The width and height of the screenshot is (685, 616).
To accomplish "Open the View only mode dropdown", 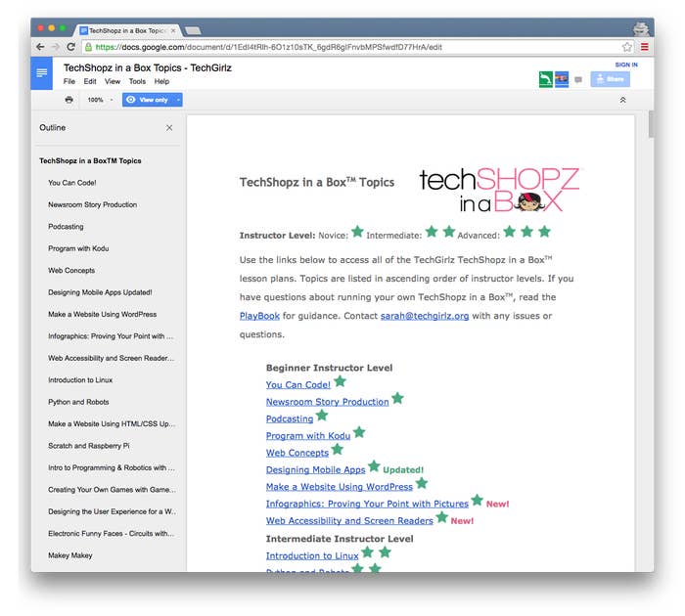I will pos(153,100).
